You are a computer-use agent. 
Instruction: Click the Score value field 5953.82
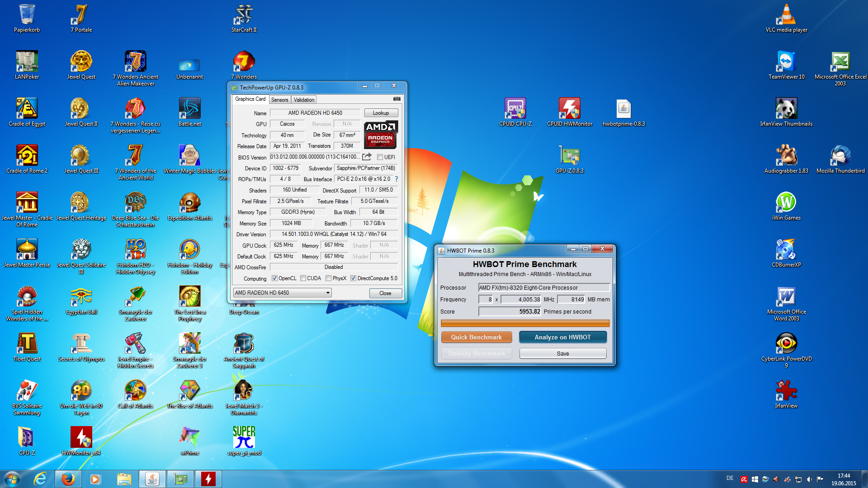[510, 311]
